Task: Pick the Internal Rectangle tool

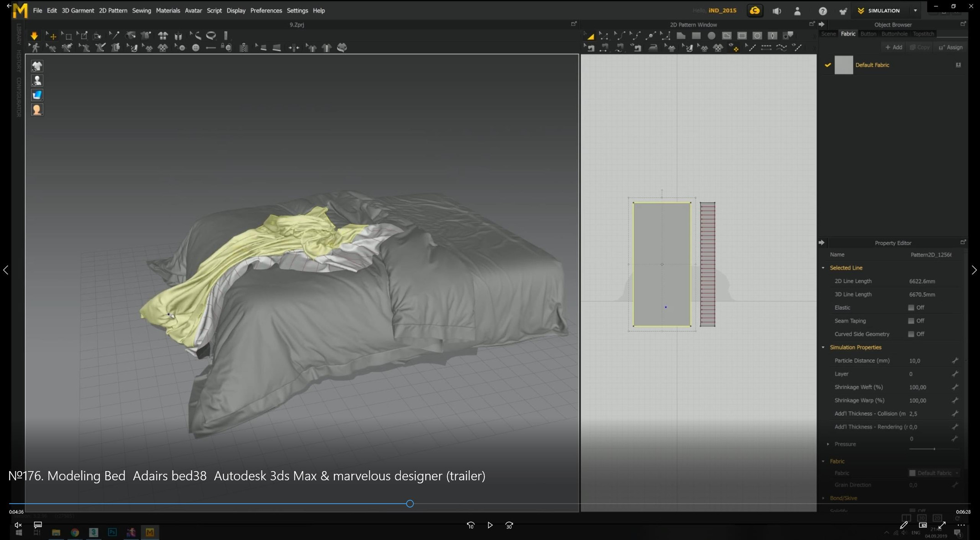Action: point(742,36)
